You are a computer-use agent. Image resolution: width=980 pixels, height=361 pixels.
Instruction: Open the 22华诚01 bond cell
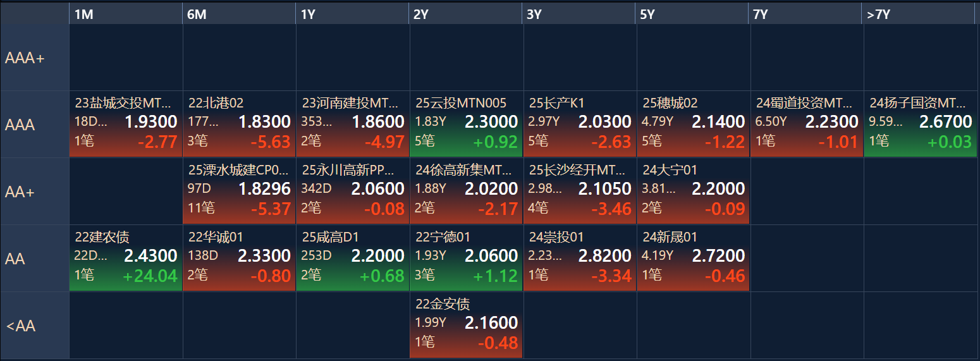tap(240, 259)
